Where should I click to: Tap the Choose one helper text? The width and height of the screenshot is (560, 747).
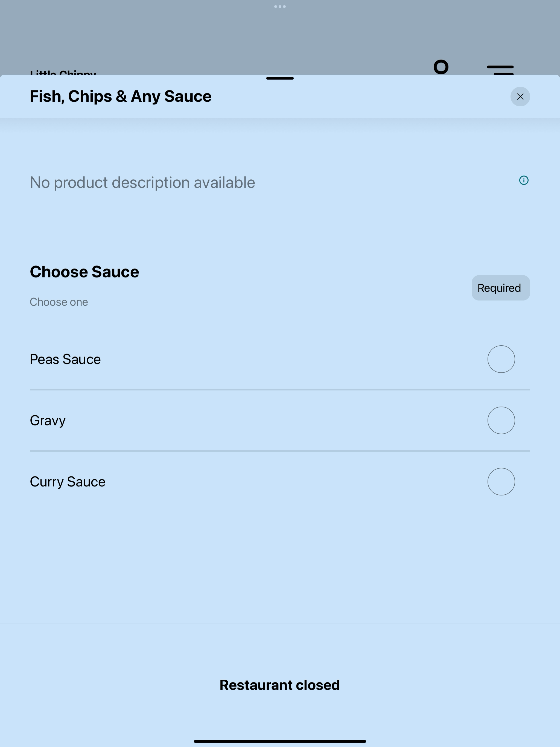click(x=59, y=302)
